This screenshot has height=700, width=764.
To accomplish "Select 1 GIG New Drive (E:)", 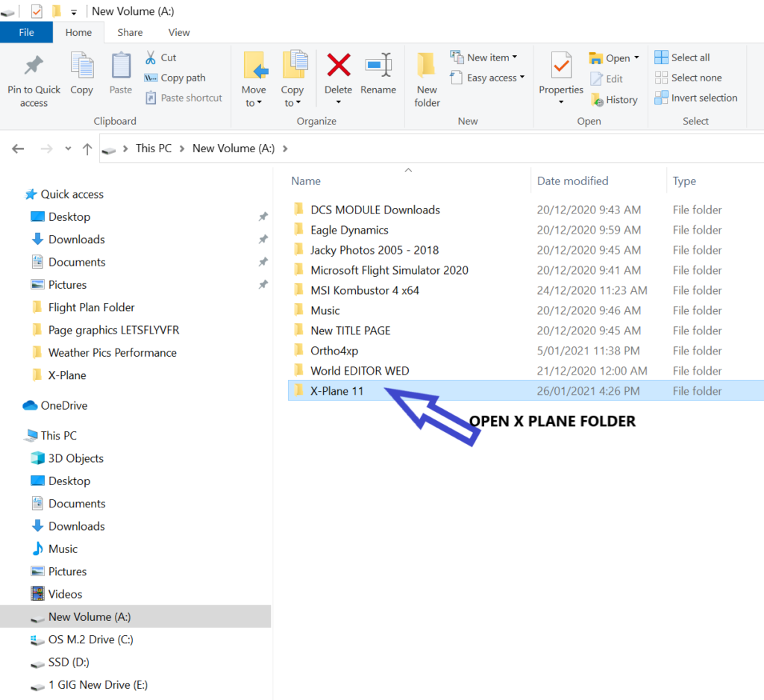I will [x=89, y=685].
